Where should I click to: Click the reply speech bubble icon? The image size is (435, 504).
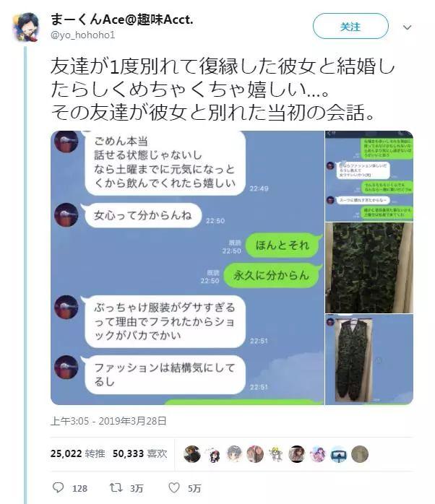(59, 487)
